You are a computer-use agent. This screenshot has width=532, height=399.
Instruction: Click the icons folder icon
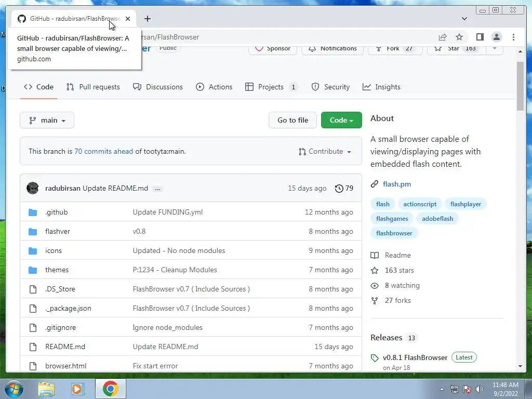coord(33,251)
